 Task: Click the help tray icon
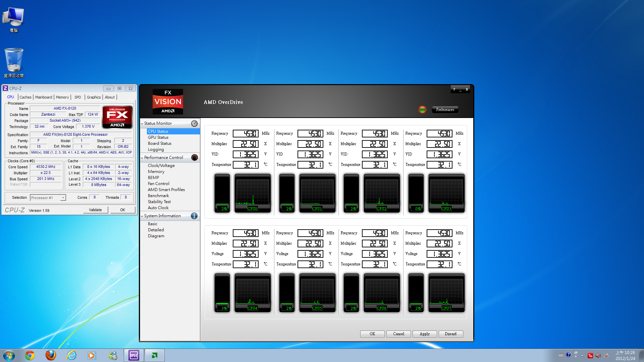568,355
